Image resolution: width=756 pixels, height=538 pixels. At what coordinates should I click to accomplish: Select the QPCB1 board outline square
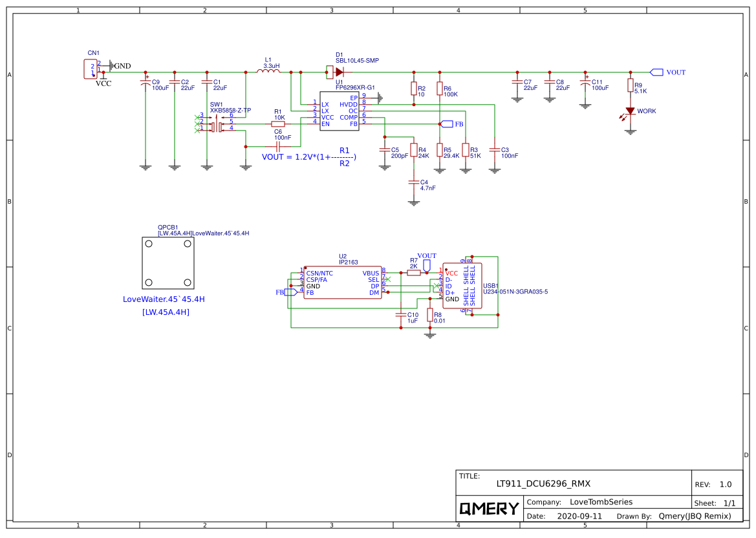[x=168, y=263]
